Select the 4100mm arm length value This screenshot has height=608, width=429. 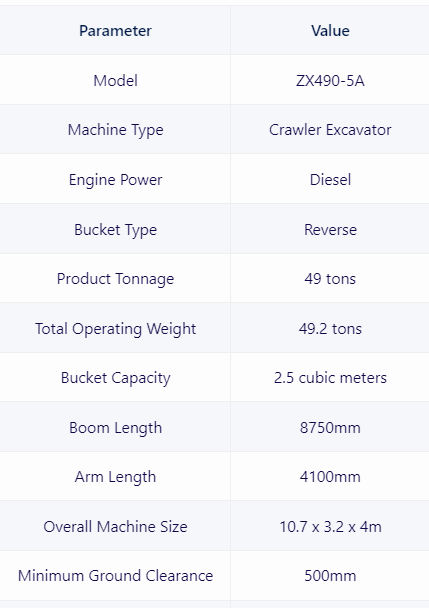[330, 477]
